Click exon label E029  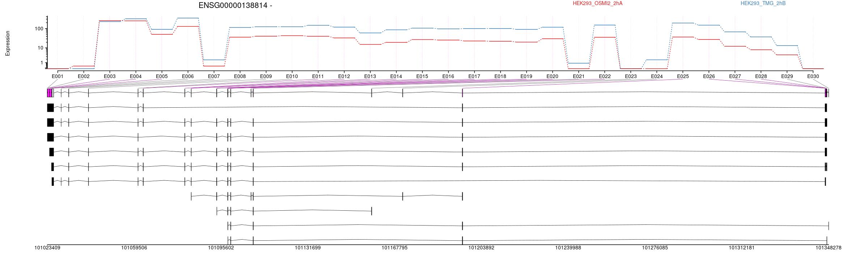(x=787, y=76)
